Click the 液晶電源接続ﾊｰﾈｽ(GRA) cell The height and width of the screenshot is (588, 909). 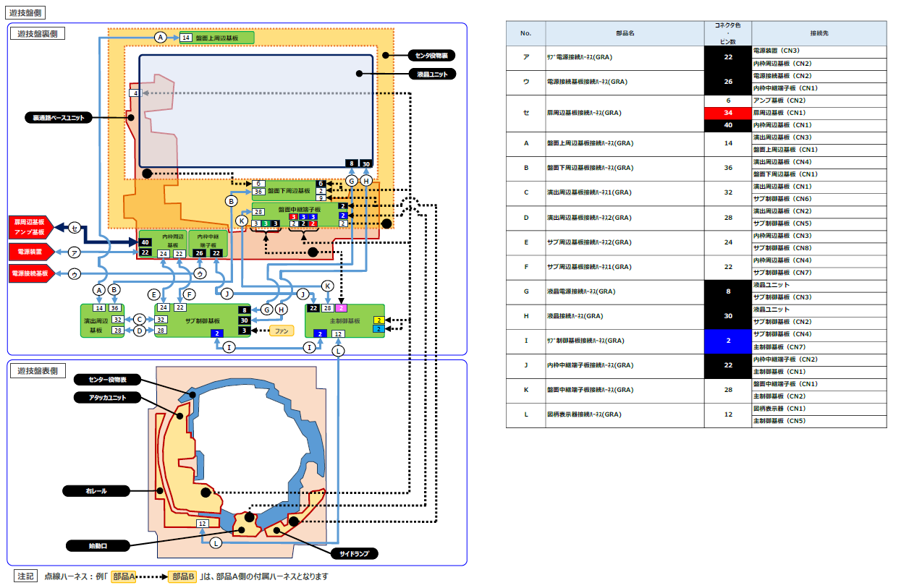[625, 291]
